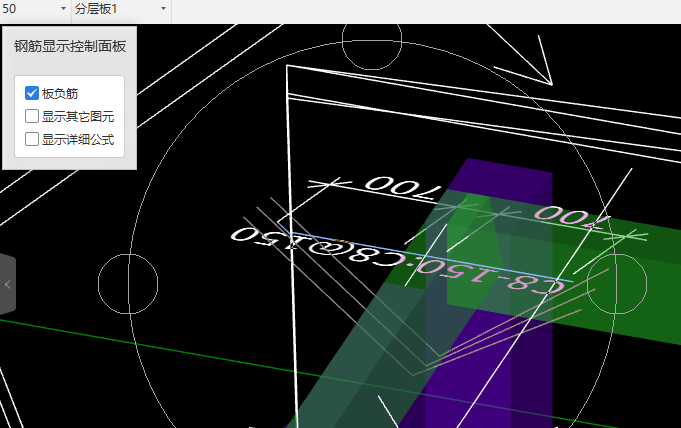Open the 分层板1 layer dropdown
This screenshot has height=428, width=681.
pyautogui.click(x=121, y=9)
